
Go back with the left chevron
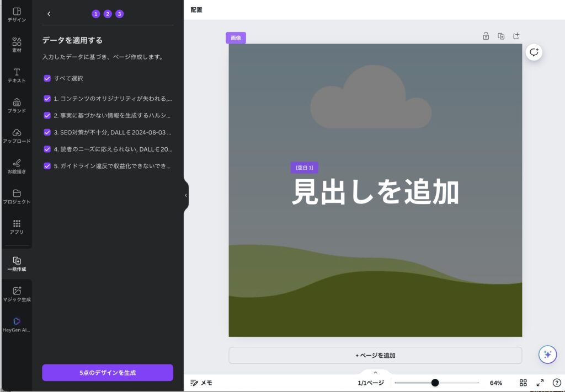tap(49, 14)
